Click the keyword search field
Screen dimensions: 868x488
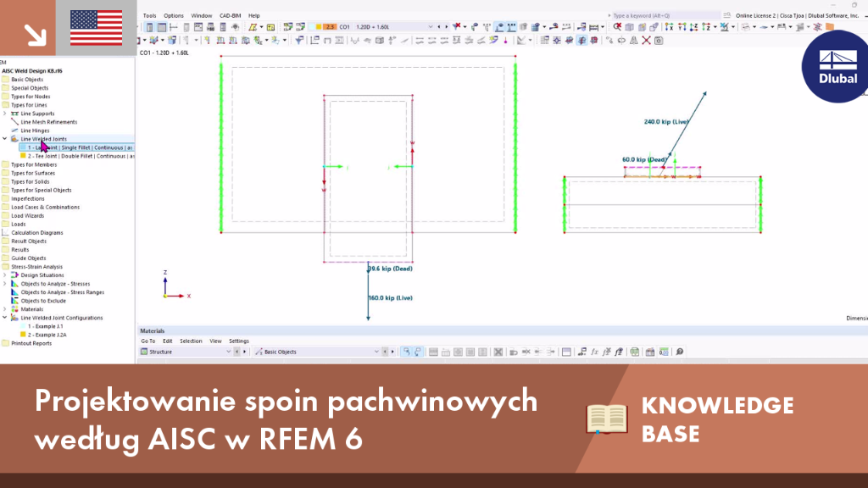point(665,15)
